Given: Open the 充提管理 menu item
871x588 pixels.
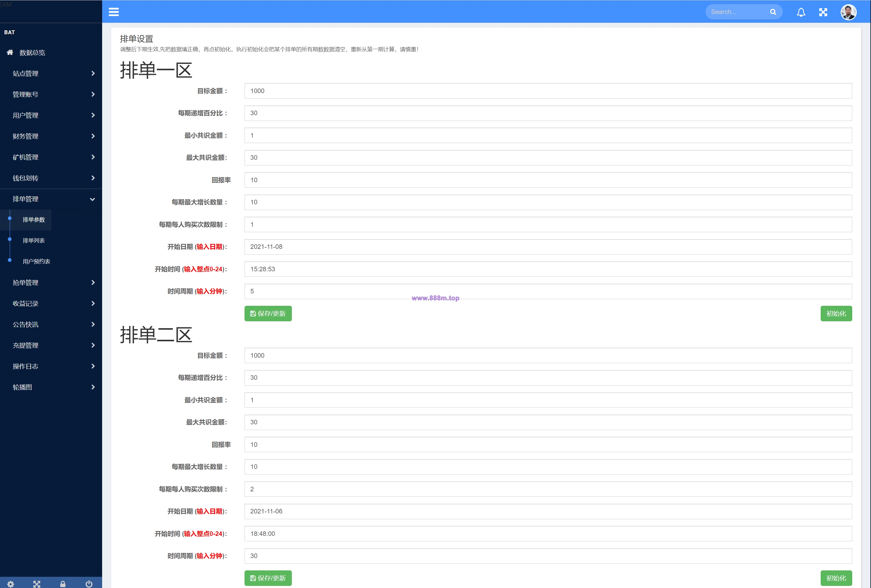Looking at the screenshot, I should coord(51,346).
